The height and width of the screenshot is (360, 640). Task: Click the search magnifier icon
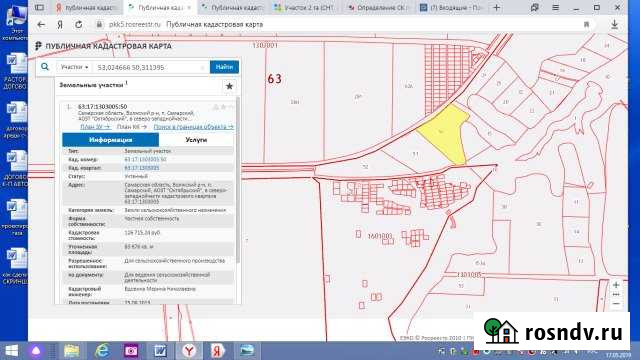(x=45, y=67)
